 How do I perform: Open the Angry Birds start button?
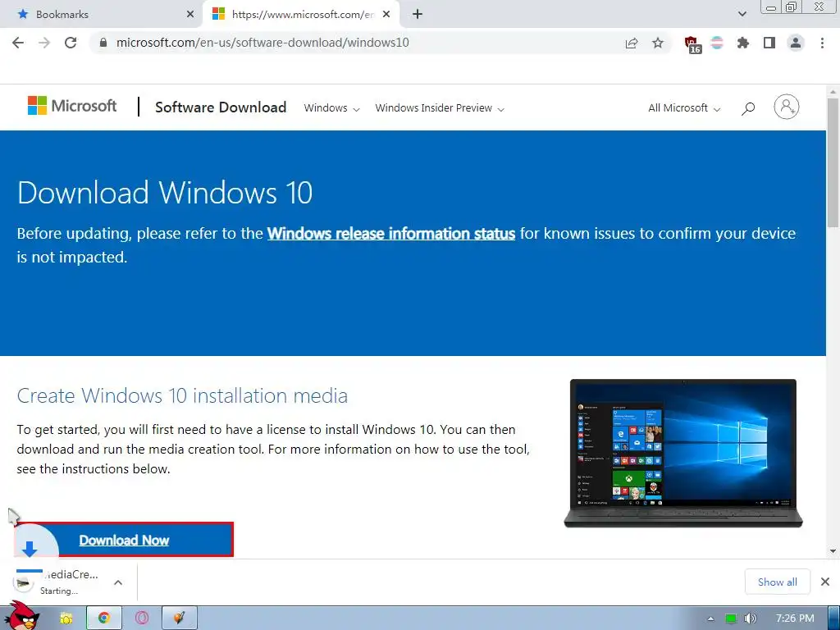[22, 616]
